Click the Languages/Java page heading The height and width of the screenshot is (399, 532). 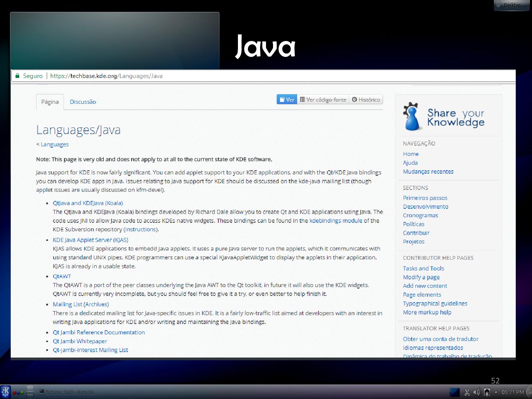78,130
